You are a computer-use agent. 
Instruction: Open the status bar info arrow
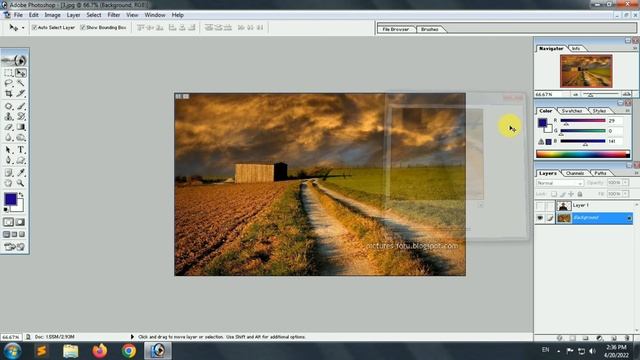(x=132, y=337)
